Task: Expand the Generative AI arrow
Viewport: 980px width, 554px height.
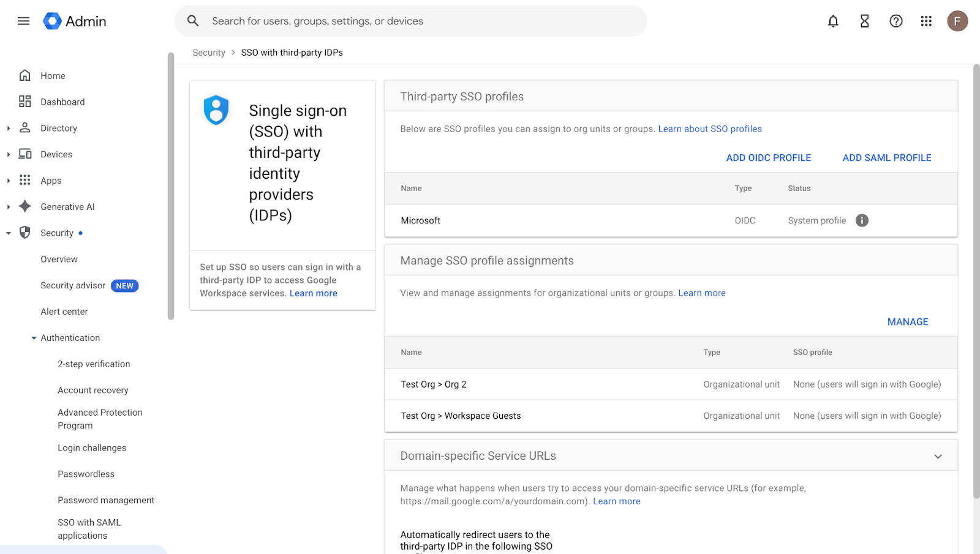Action: tap(9, 207)
